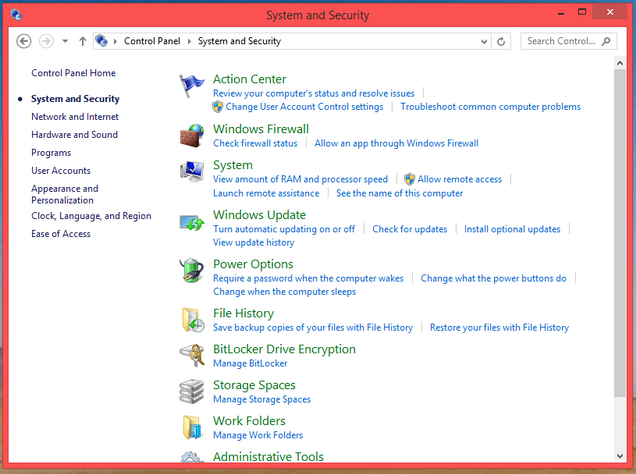The width and height of the screenshot is (636, 474).
Task: Open the Action Center flag icon
Action: [x=192, y=86]
